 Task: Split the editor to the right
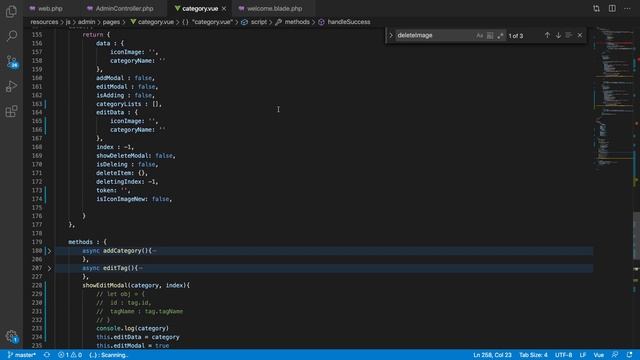[x=612, y=9]
